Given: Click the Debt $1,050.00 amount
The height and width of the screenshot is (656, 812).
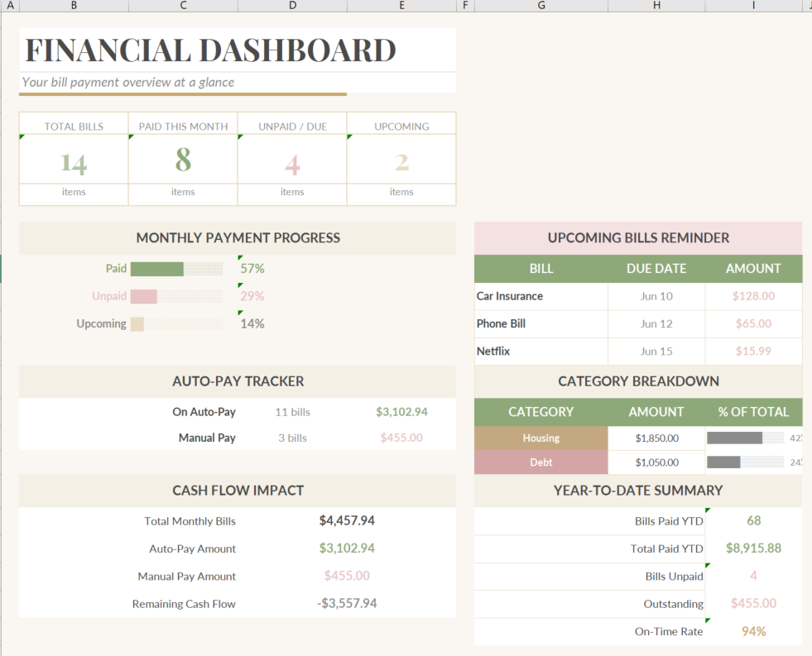Looking at the screenshot, I should [x=656, y=462].
